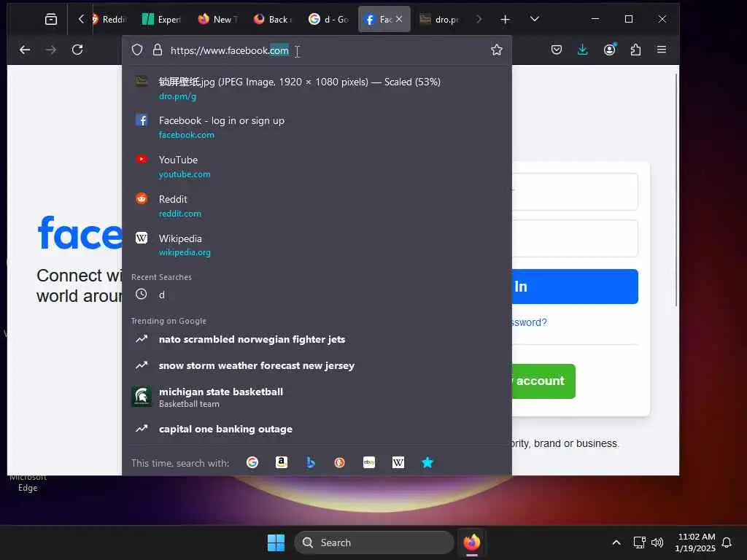The height and width of the screenshot is (560, 747).
Task: Click taskbar Search box
Action: (x=374, y=542)
